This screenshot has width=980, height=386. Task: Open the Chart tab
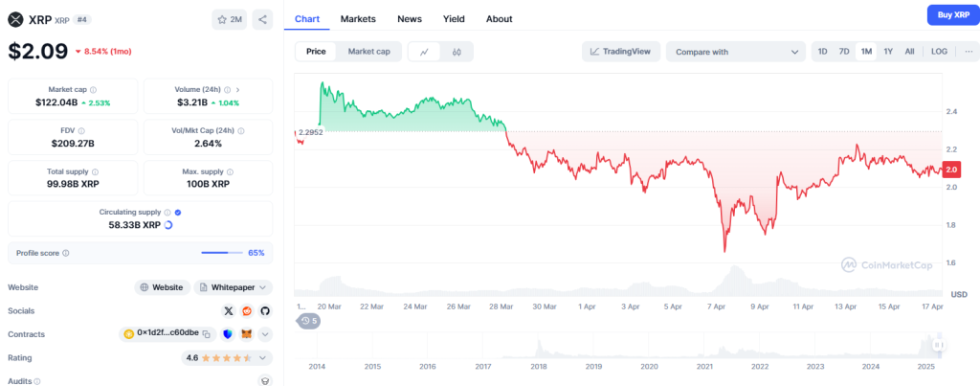tap(307, 19)
